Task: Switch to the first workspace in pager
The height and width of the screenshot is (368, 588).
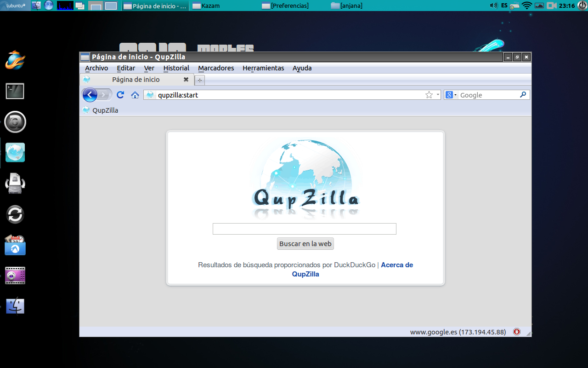Action: [95, 6]
